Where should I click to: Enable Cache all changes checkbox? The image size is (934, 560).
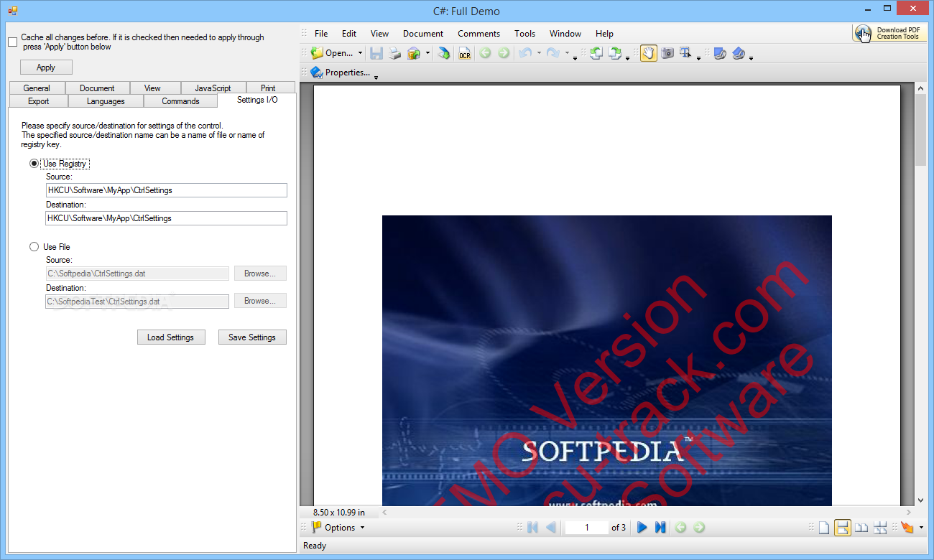coord(13,42)
